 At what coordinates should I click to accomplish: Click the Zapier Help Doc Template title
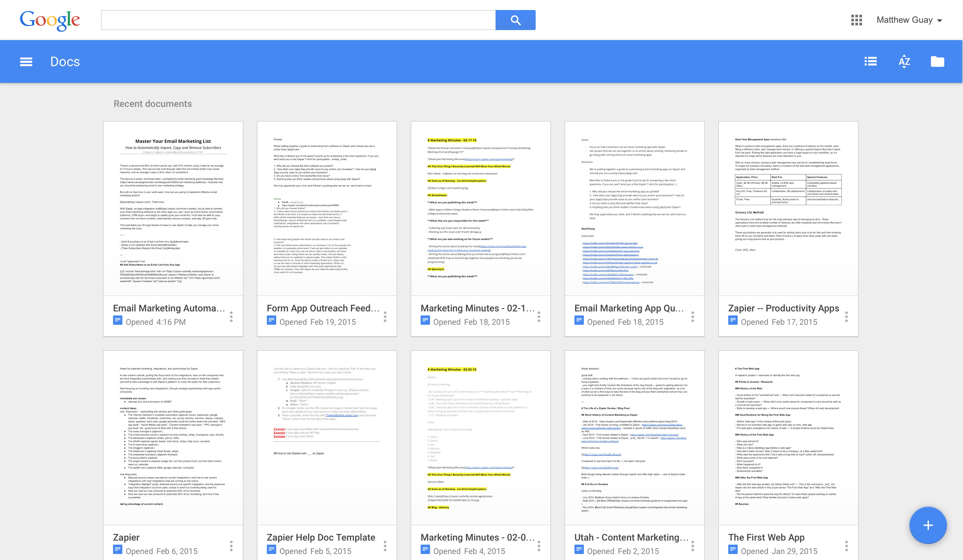pyautogui.click(x=321, y=538)
